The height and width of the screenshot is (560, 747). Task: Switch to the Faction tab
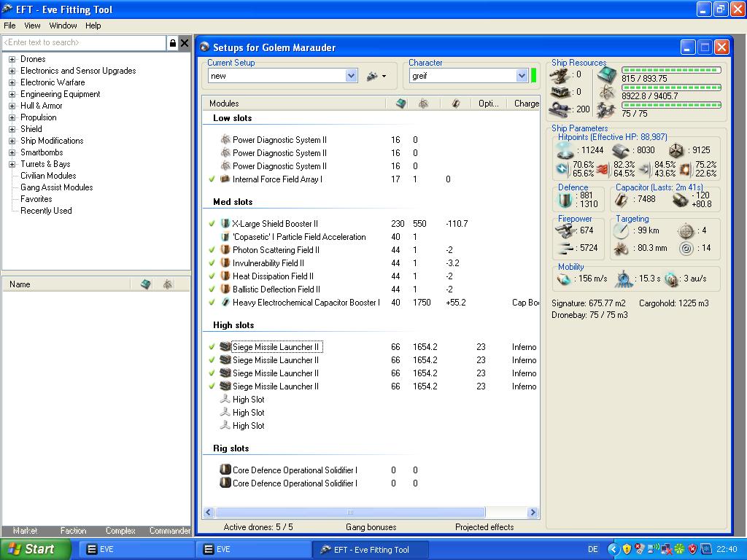[x=73, y=531]
